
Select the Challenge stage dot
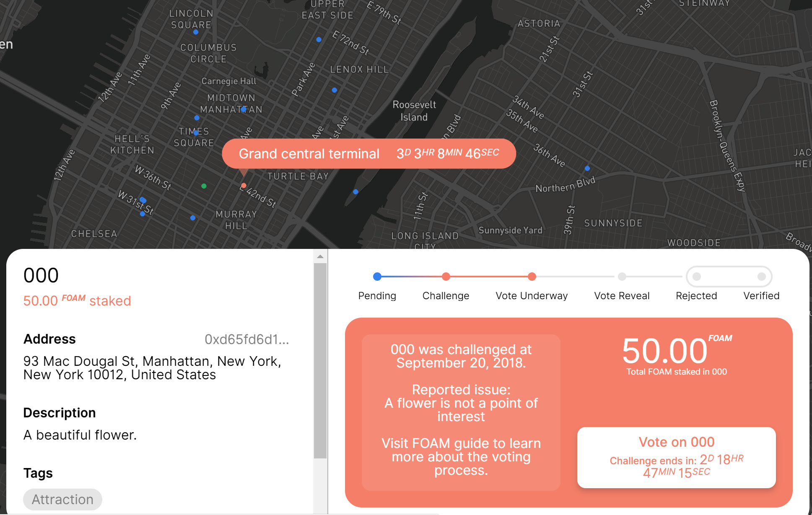click(x=446, y=277)
